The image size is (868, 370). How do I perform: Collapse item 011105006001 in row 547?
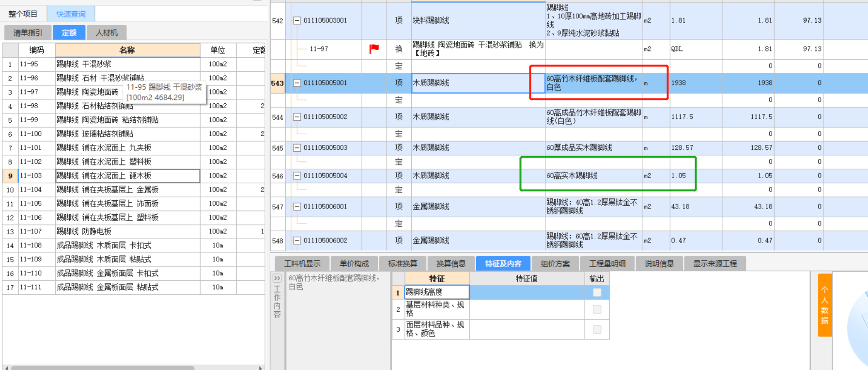[x=297, y=207]
